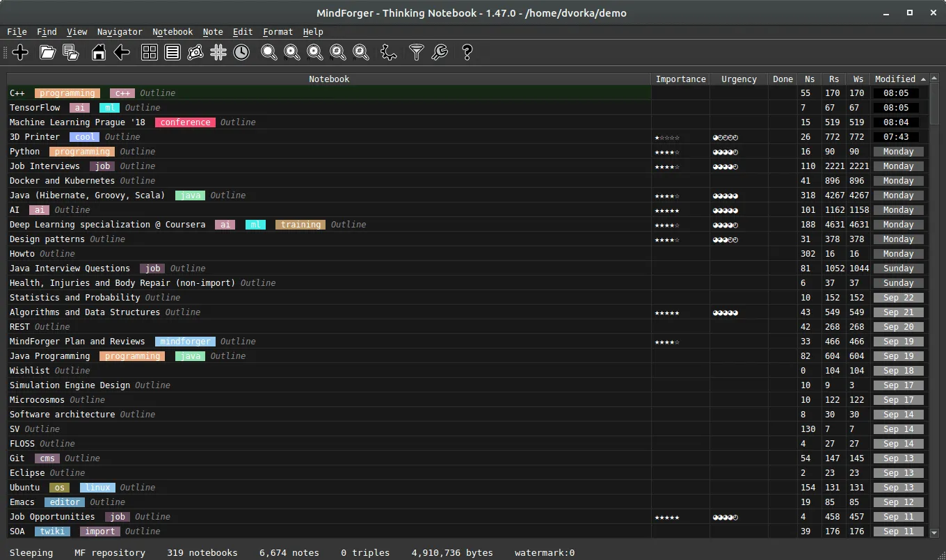Open the Format menu
946x560 pixels.
pos(278,31)
